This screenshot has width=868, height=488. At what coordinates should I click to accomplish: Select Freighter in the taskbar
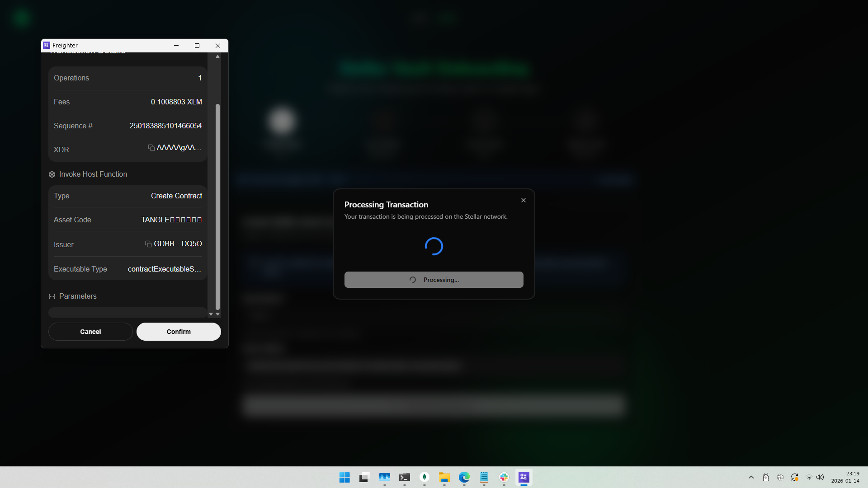coord(524,477)
